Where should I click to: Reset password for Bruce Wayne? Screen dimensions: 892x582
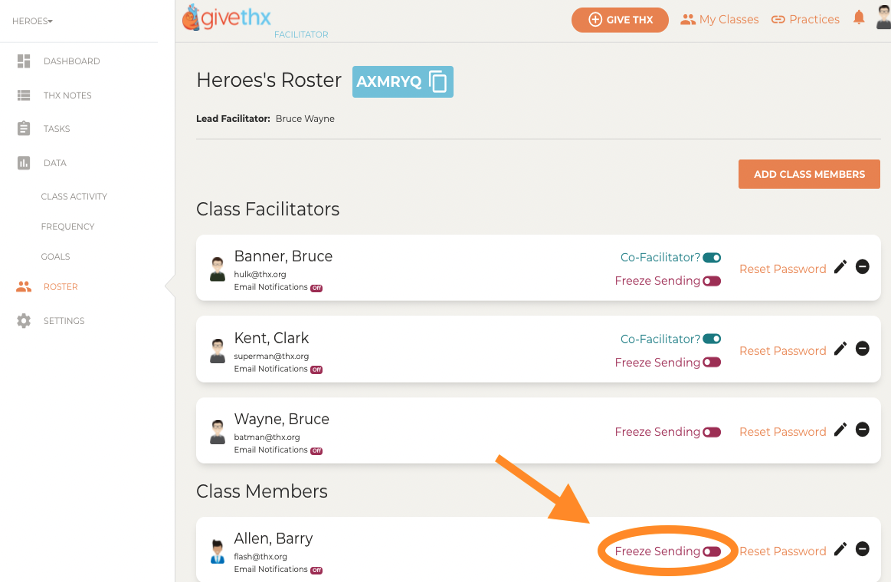point(783,432)
